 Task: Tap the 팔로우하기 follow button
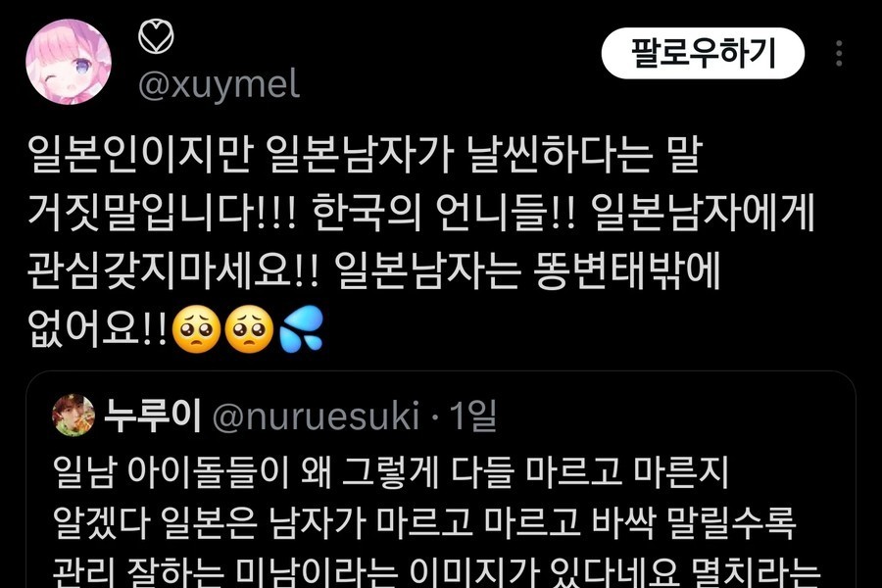[703, 54]
